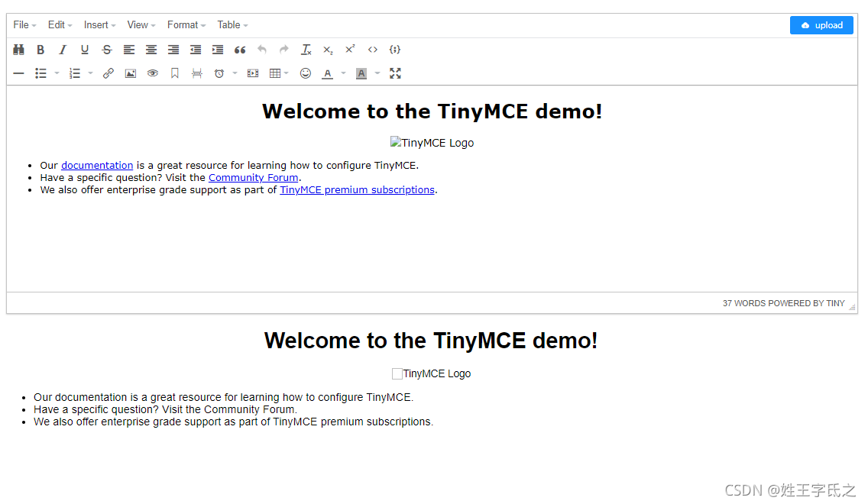Viewport: 868px width, 504px height.
Task: Open the File menu
Action: click(x=25, y=25)
